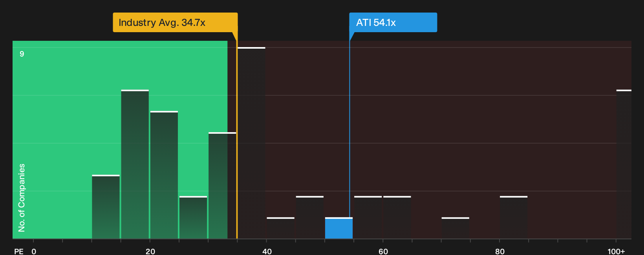Click the bar for PE 10-15

coord(106,207)
